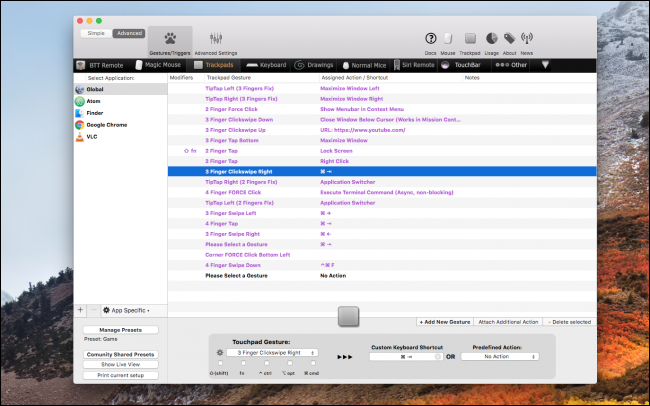Expand more device tabs with triangle

point(545,65)
